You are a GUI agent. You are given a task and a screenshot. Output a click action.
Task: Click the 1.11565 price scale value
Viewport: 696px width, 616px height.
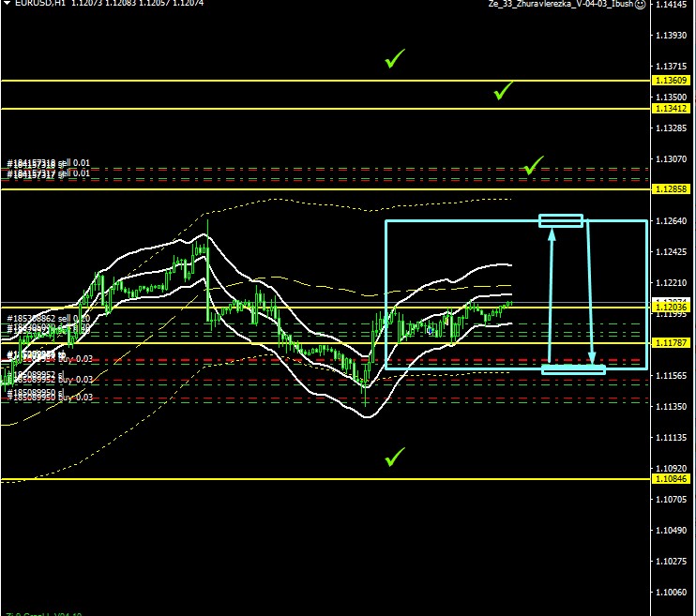[672, 375]
